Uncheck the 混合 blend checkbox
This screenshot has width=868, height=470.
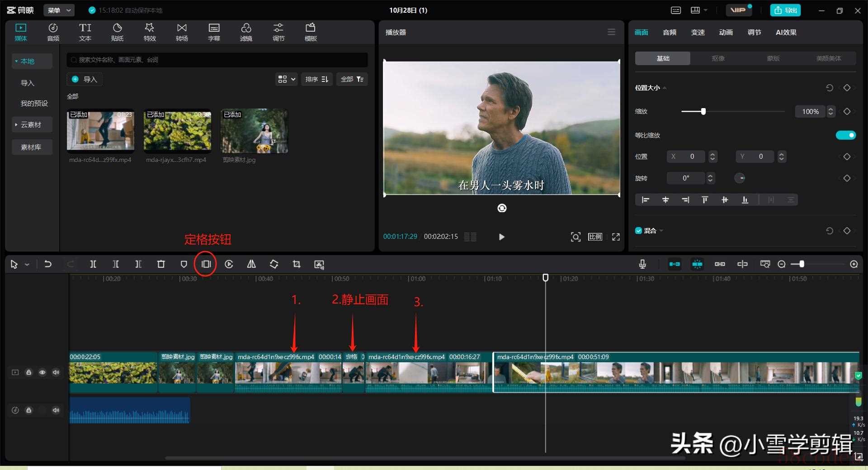(638, 231)
